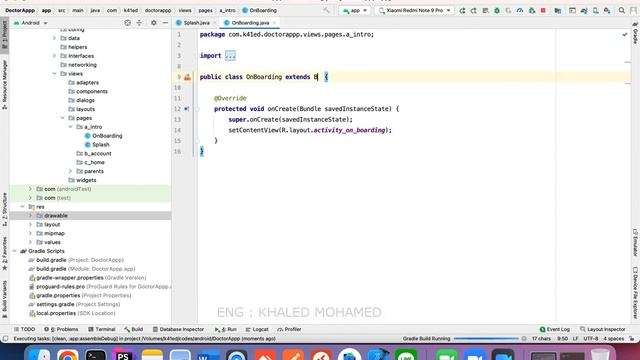Click the LF line separator indicator

(575, 339)
